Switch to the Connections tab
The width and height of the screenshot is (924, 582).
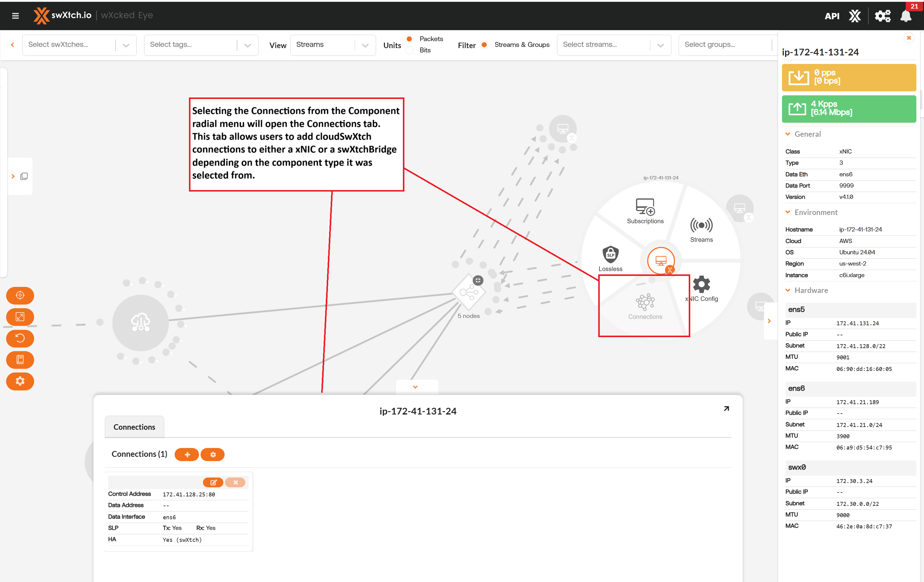tap(134, 427)
